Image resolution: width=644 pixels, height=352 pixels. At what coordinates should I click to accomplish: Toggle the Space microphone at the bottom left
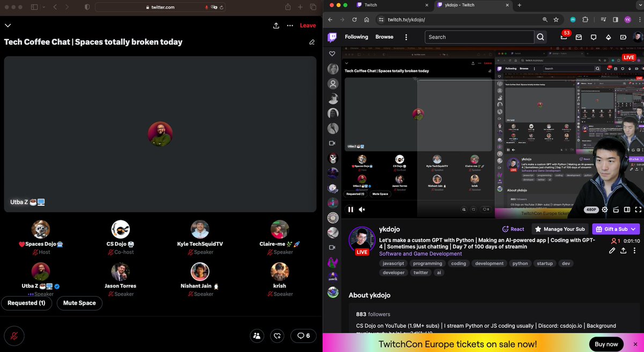(13, 336)
